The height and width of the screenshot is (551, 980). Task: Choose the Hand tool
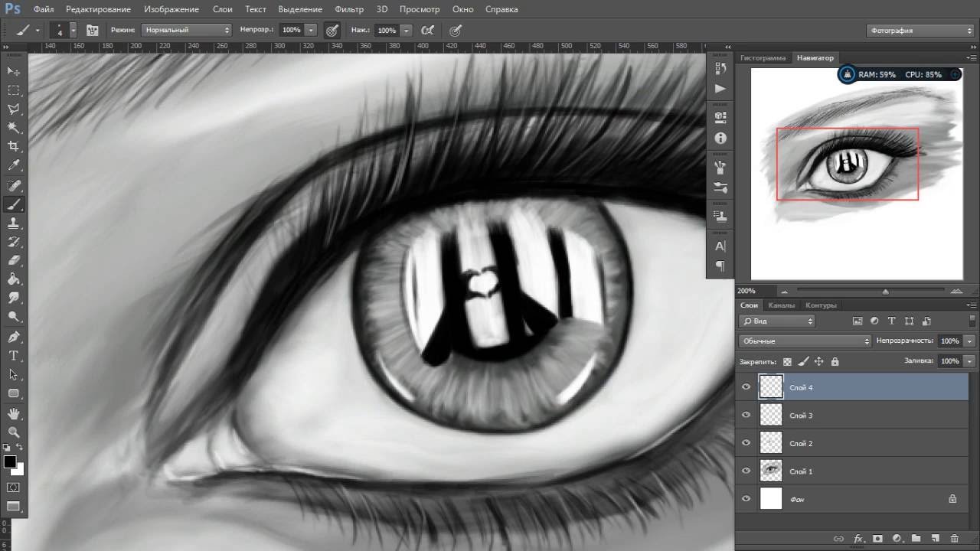coord(14,413)
